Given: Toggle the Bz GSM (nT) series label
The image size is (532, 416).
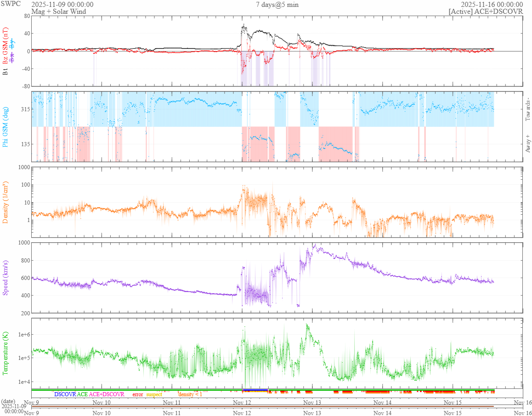Looking at the screenshot, I should [6, 46].
